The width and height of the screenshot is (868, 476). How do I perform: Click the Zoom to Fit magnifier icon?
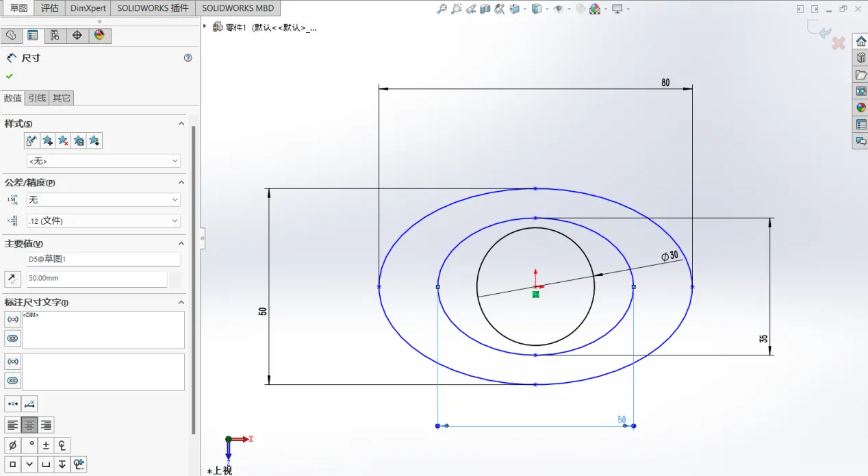[442, 9]
